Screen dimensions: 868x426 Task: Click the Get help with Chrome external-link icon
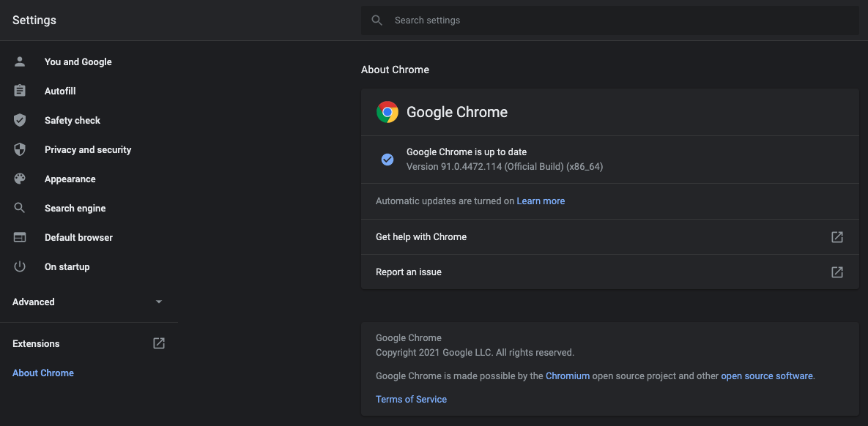click(837, 237)
